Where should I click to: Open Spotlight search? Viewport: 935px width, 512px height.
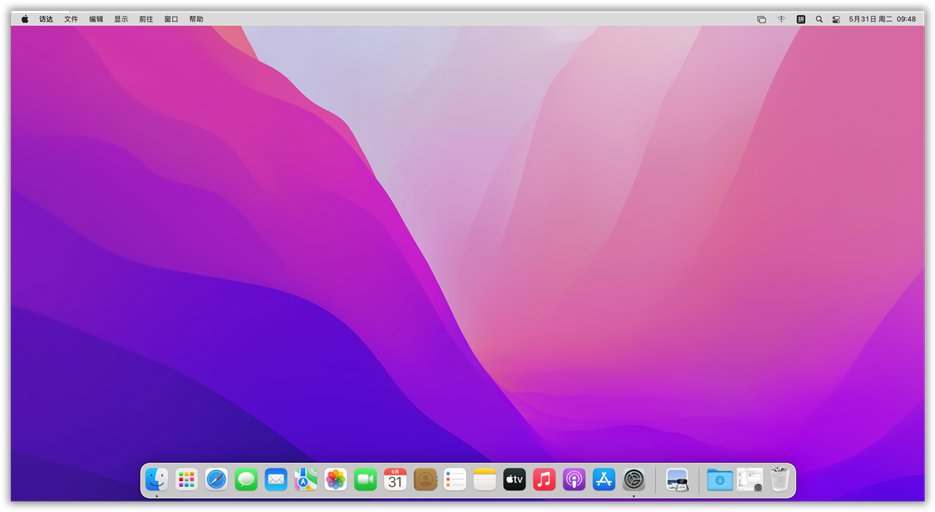819,19
